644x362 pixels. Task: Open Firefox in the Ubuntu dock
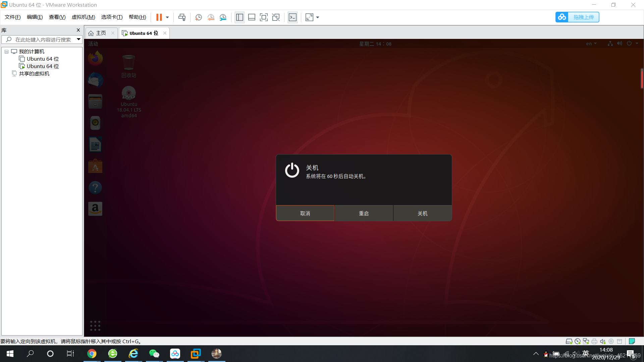(x=95, y=58)
